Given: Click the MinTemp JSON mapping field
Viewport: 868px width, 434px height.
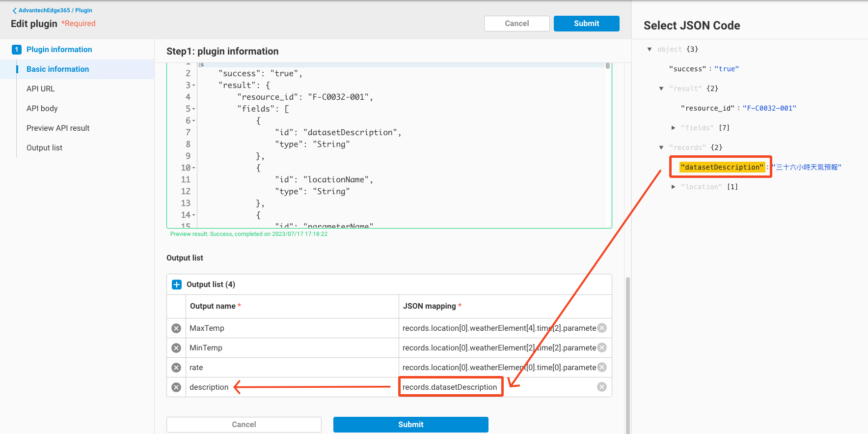Looking at the screenshot, I should 498,348.
